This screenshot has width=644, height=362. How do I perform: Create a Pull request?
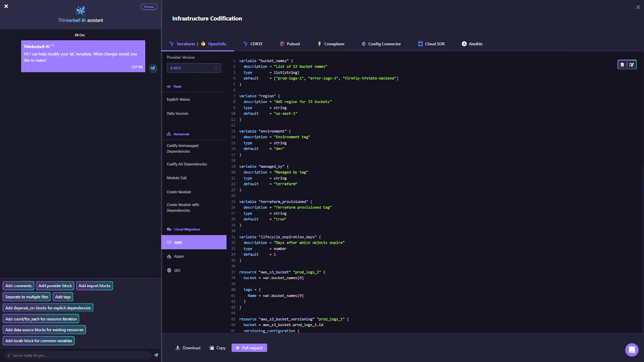coord(249,348)
